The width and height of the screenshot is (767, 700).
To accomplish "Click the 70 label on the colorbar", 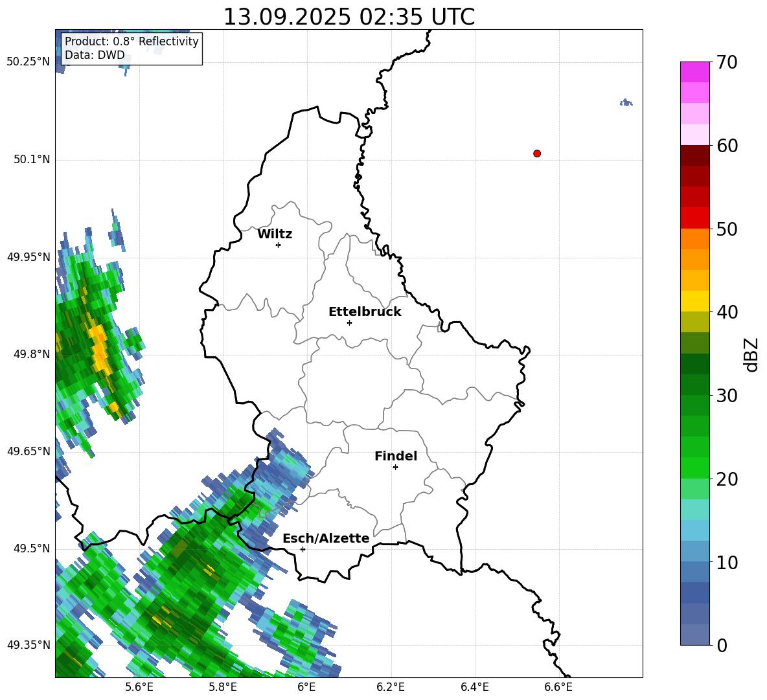I will [x=727, y=62].
